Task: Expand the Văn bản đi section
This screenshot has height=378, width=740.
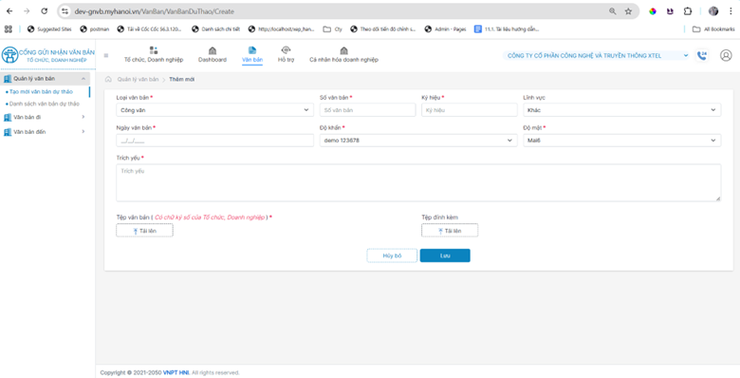Action: [45, 117]
